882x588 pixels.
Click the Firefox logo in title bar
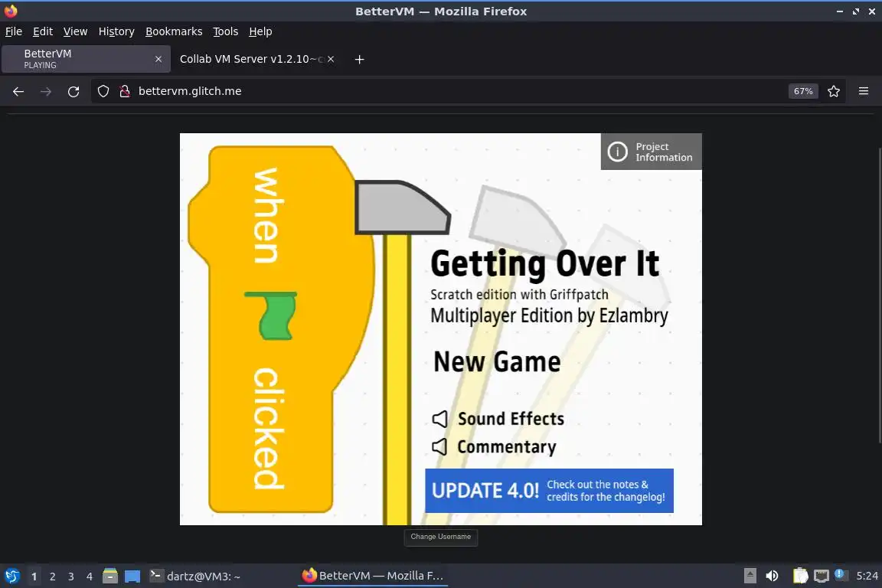(x=11, y=11)
